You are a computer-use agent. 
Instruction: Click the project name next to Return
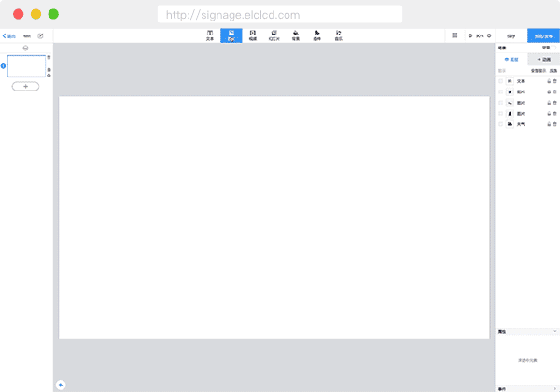[x=27, y=36]
